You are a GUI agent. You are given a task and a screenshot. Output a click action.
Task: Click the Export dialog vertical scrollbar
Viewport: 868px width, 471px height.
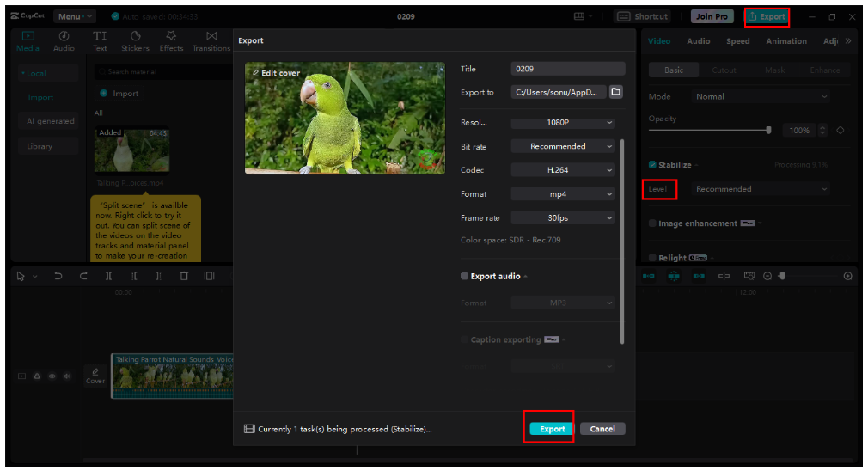point(622,242)
